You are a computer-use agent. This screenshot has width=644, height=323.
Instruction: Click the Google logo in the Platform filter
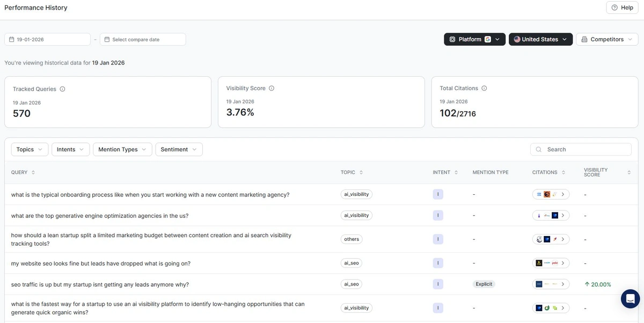(x=488, y=39)
